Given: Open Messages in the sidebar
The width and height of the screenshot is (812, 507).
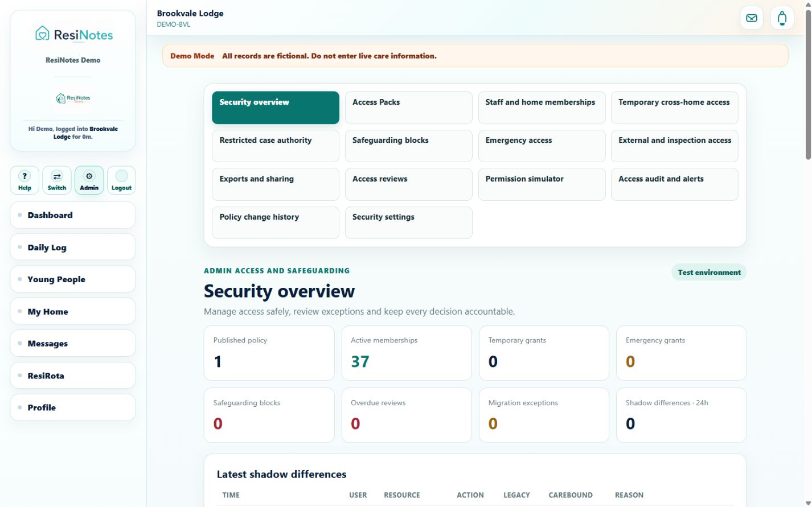Looking at the screenshot, I should [73, 344].
